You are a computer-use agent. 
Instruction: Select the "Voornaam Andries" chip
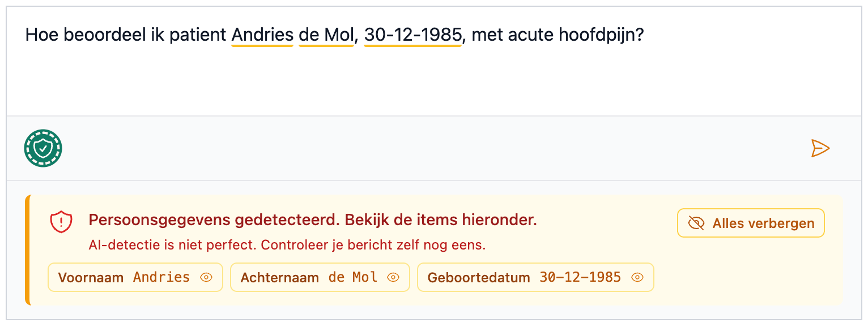[135, 277]
